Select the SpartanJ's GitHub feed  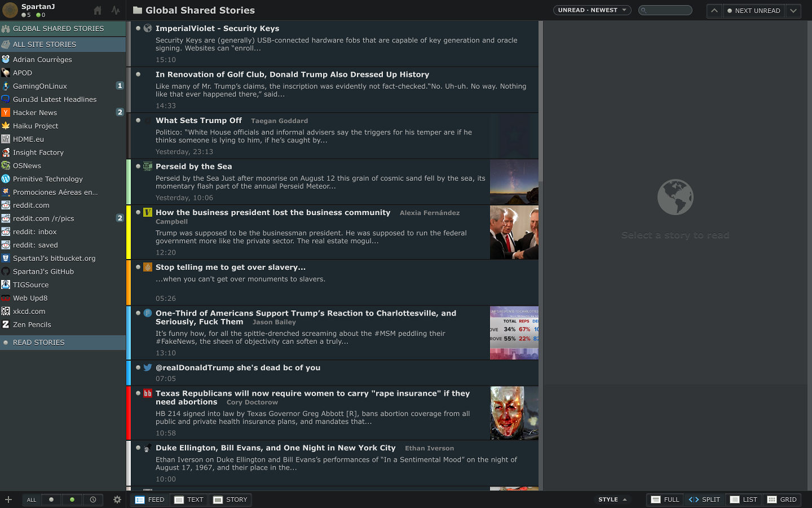[63, 271]
